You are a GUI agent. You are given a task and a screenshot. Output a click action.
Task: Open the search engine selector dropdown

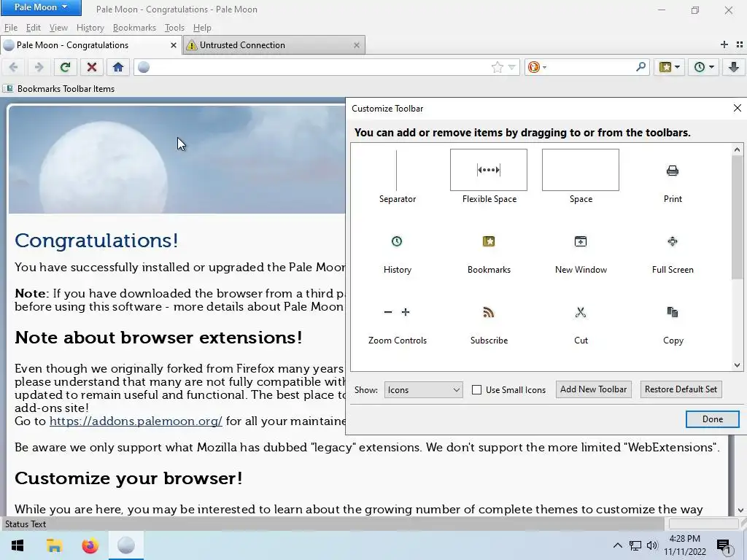537,67
